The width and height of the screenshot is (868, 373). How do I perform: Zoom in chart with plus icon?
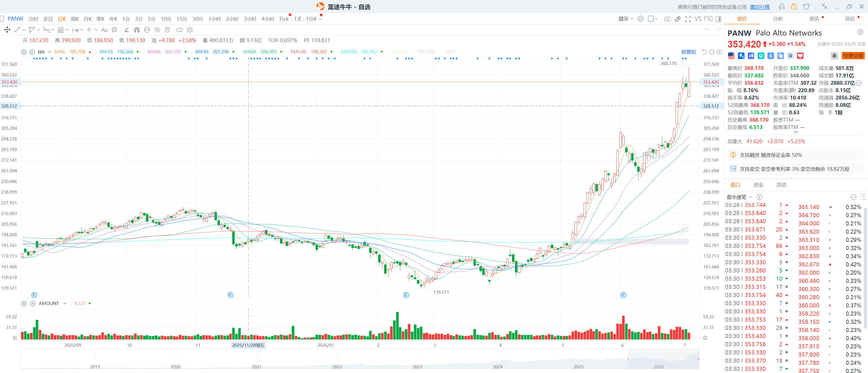coord(719,52)
